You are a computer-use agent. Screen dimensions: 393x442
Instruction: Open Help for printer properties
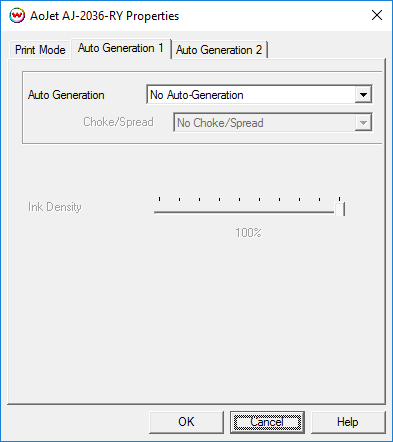pyautogui.click(x=348, y=422)
